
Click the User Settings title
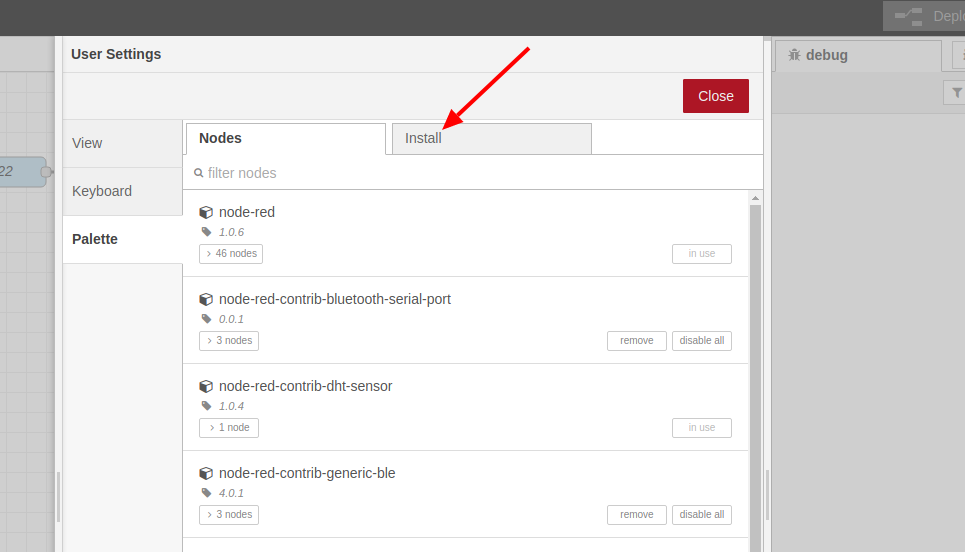click(x=116, y=54)
